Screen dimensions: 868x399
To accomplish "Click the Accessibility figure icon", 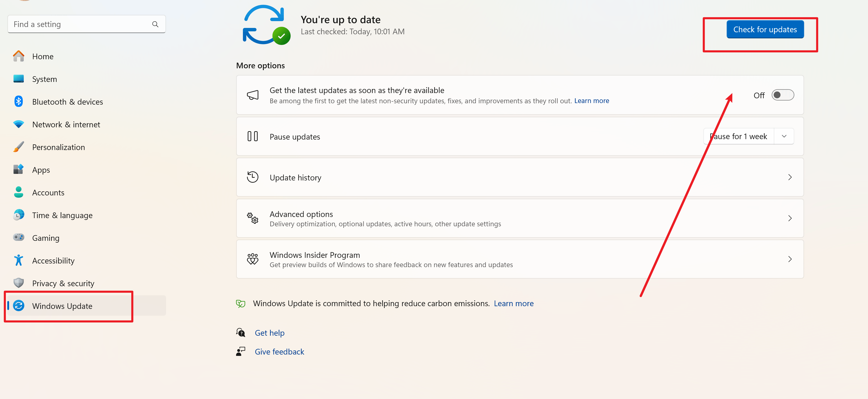I will (19, 260).
